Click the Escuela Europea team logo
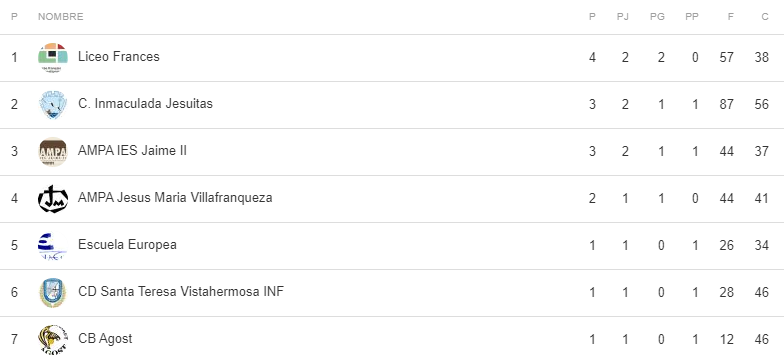The height and width of the screenshot is (362, 784). (x=52, y=246)
